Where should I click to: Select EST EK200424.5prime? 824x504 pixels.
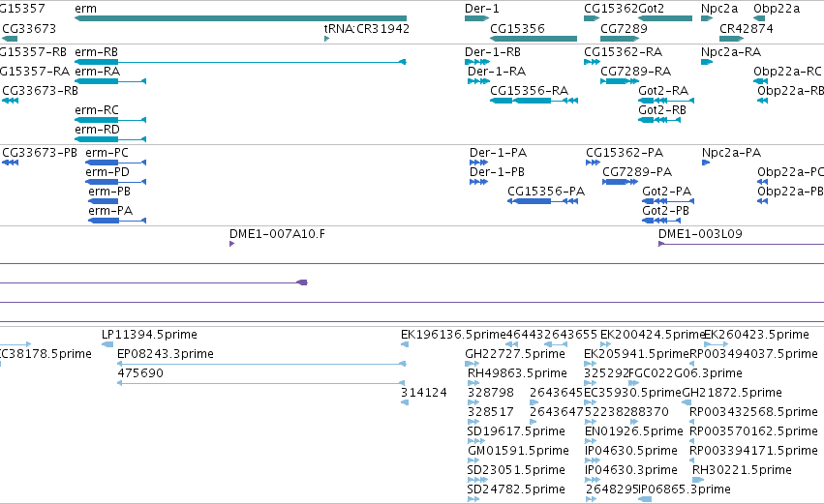point(605,344)
